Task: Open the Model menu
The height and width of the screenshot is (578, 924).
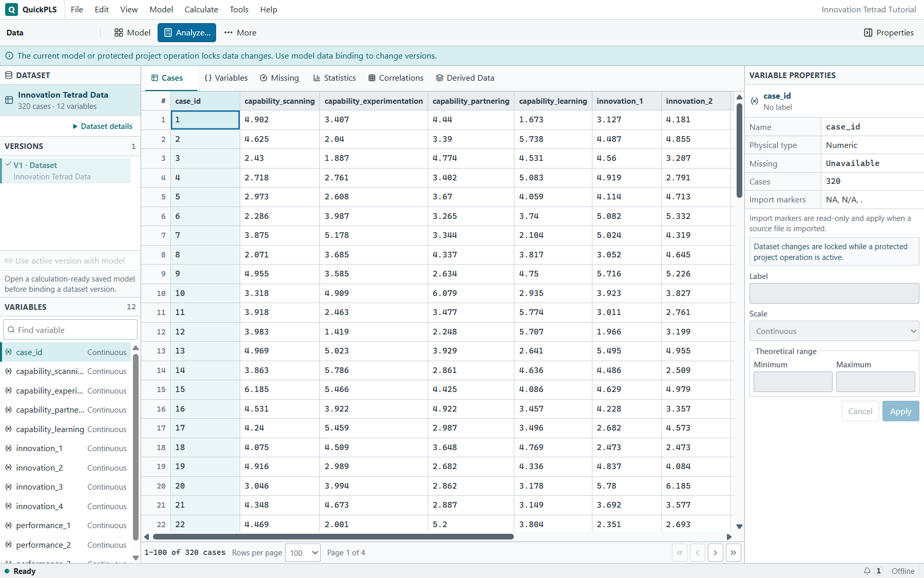Action: (161, 9)
